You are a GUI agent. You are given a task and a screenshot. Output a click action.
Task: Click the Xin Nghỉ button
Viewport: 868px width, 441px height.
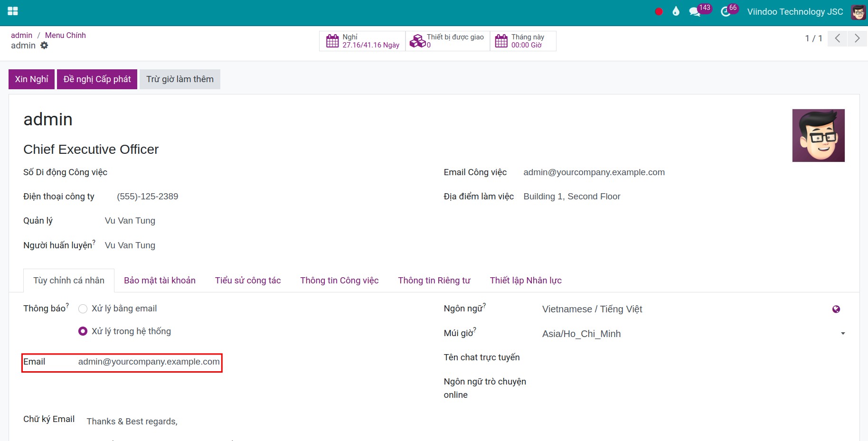tap(32, 79)
